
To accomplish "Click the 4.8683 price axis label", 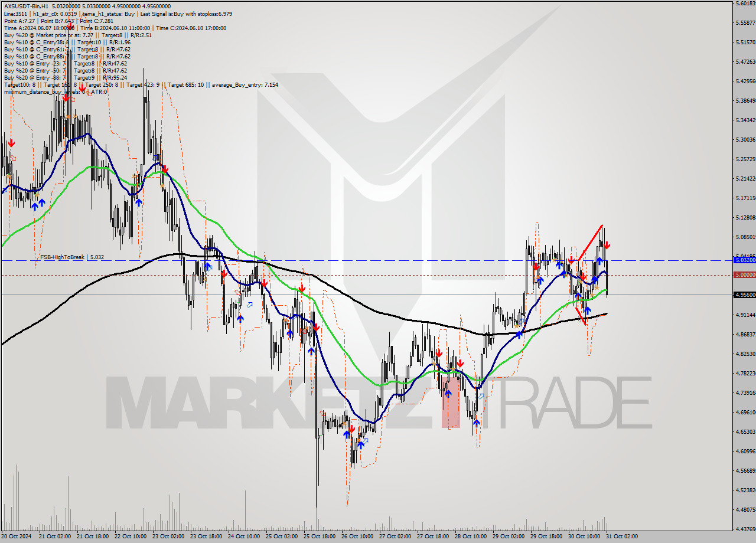I will [x=745, y=334].
